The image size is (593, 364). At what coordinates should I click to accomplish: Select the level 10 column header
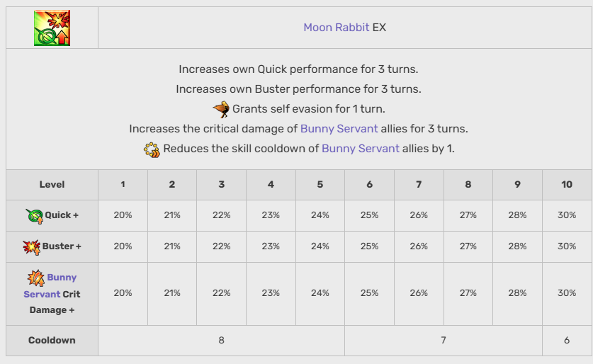(567, 185)
